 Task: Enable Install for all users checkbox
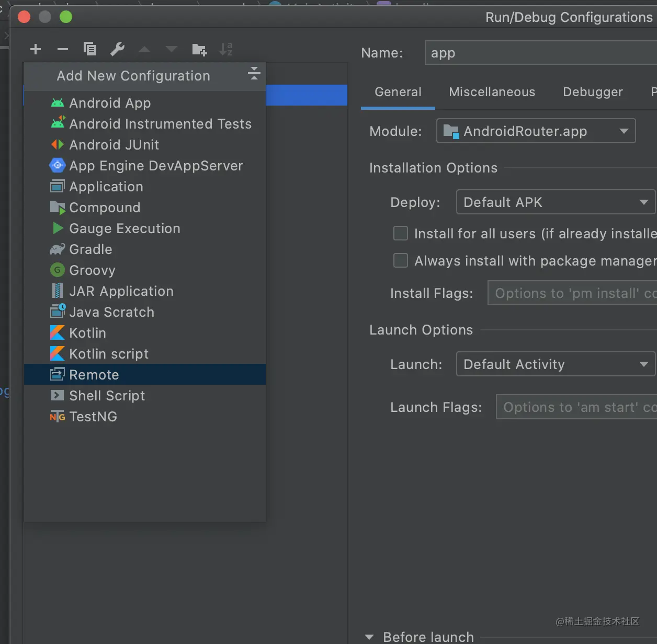pyautogui.click(x=401, y=233)
